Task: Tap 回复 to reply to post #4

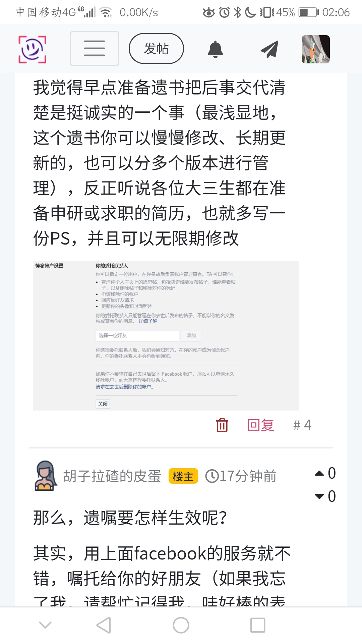Action: 260,425
